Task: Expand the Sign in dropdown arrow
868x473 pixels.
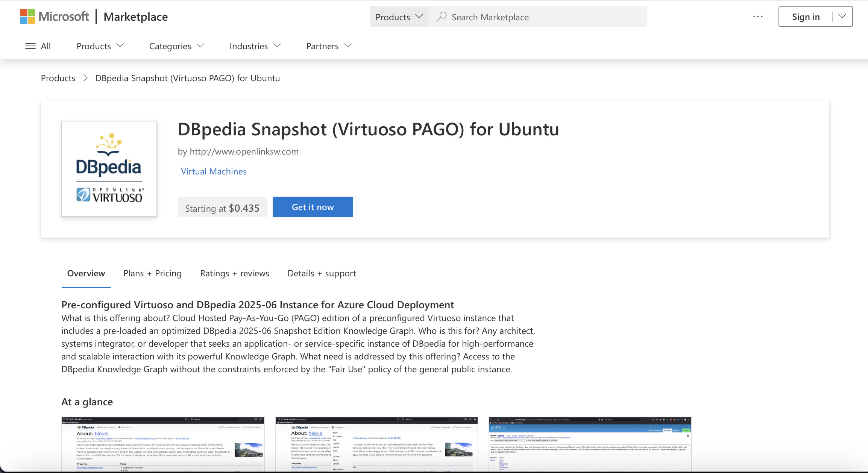Action: [x=842, y=17]
